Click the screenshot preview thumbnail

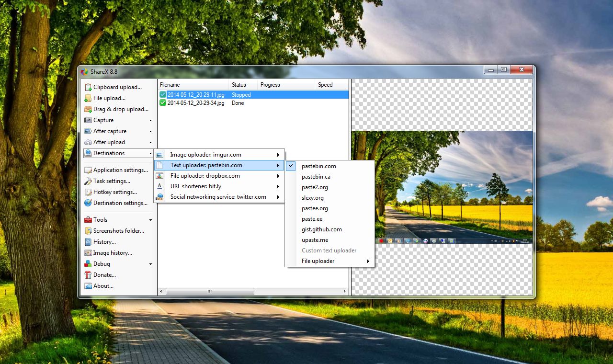(442, 187)
